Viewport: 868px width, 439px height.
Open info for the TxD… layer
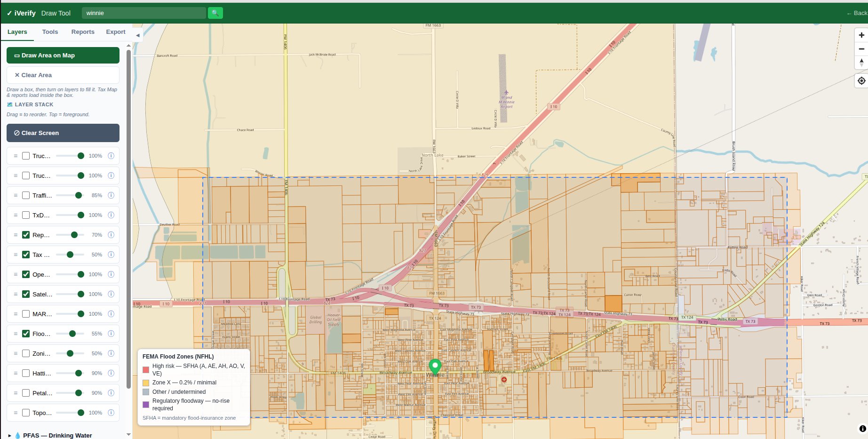pyautogui.click(x=111, y=215)
